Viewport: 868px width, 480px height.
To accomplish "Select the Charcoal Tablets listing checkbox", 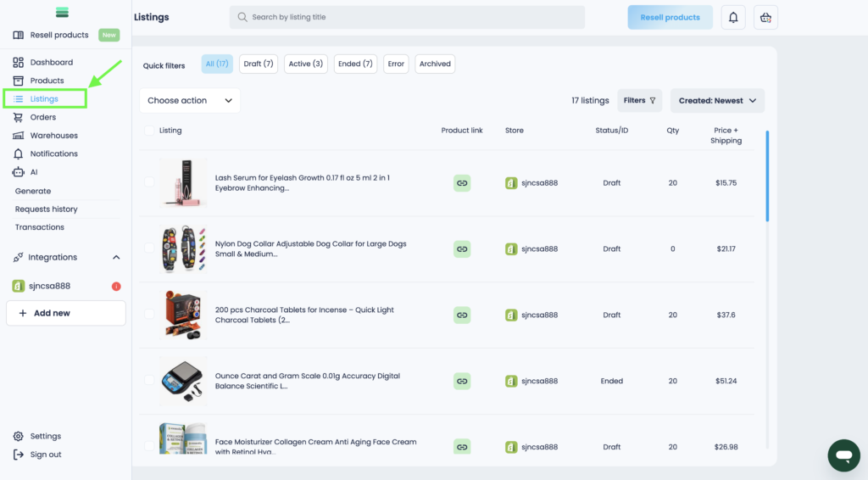I will pyautogui.click(x=149, y=315).
